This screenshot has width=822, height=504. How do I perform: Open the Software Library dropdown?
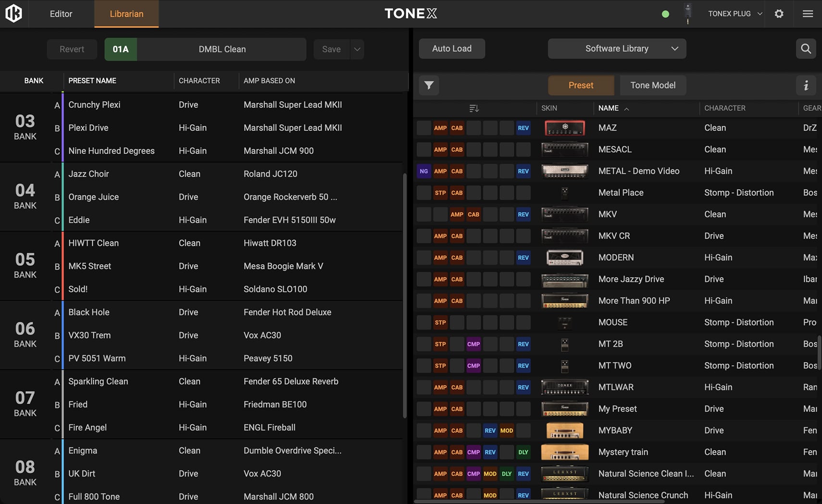pyautogui.click(x=617, y=49)
